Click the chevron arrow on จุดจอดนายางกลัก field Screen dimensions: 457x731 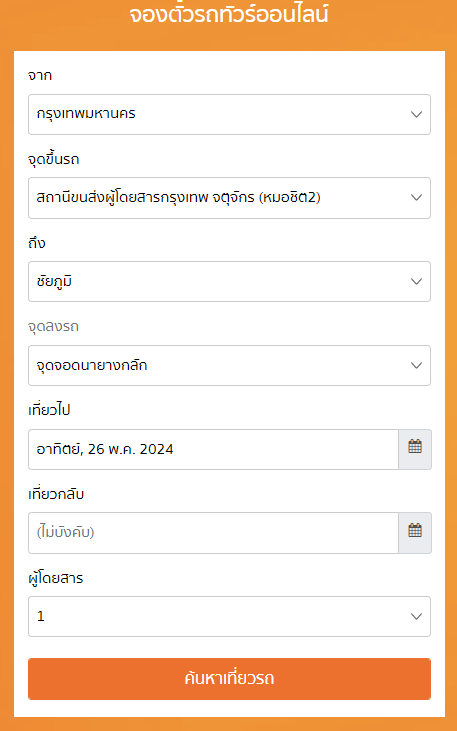click(416, 366)
